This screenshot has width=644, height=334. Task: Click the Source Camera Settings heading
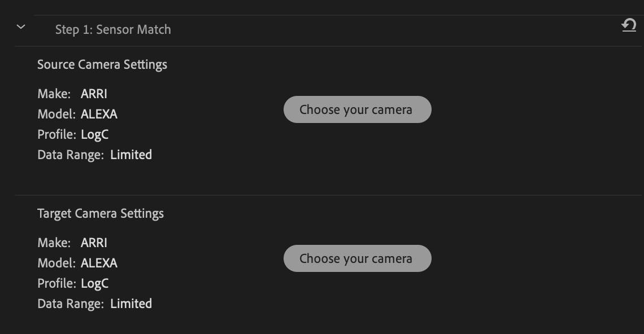click(x=102, y=65)
